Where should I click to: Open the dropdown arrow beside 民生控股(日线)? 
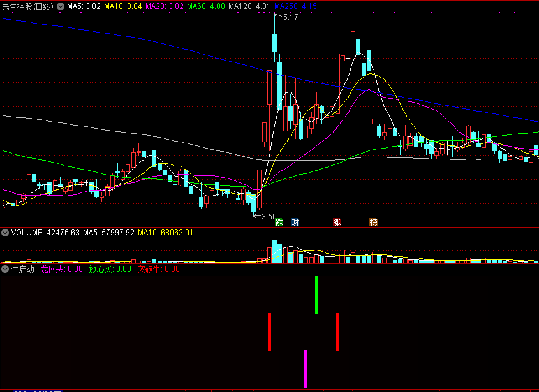tap(61, 6)
